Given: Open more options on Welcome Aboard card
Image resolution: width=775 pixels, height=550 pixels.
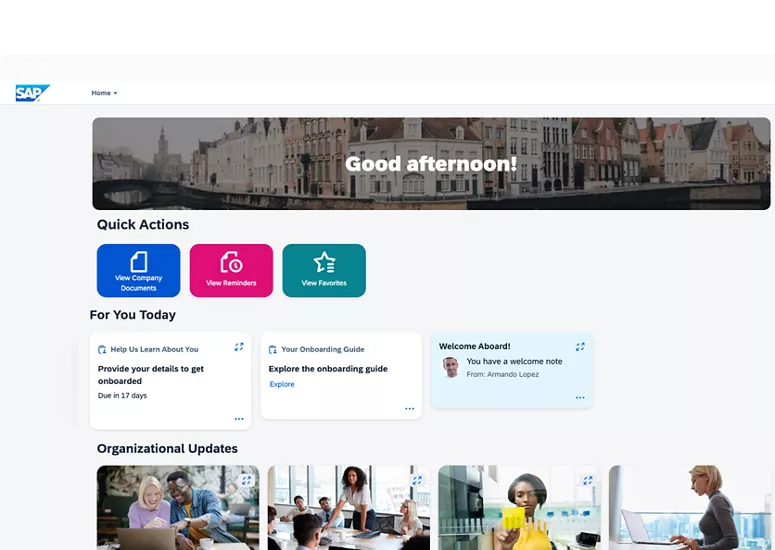Looking at the screenshot, I should point(580,397).
